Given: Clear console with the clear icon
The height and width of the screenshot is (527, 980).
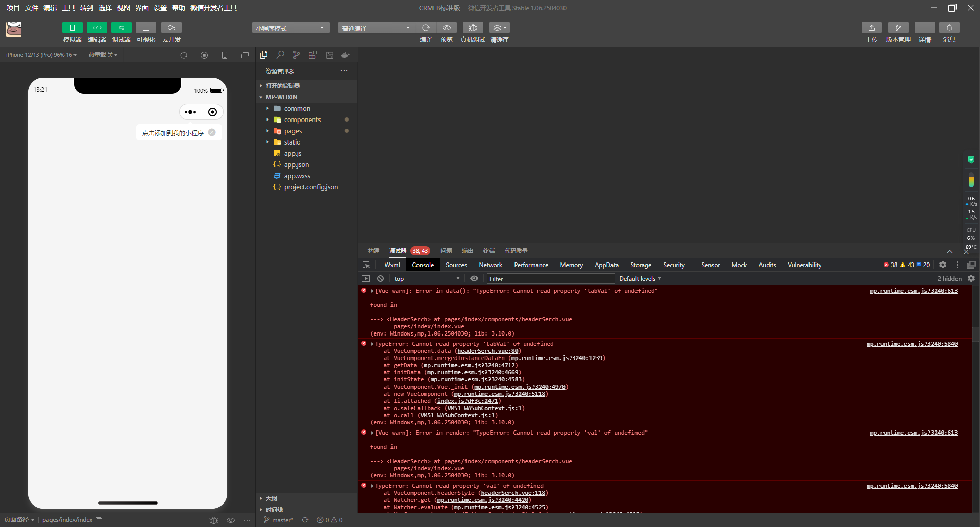Looking at the screenshot, I should click(x=380, y=279).
